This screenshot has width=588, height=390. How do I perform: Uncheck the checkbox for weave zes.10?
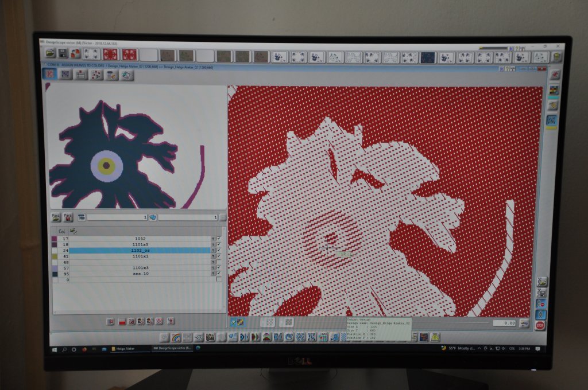click(x=219, y=274)
